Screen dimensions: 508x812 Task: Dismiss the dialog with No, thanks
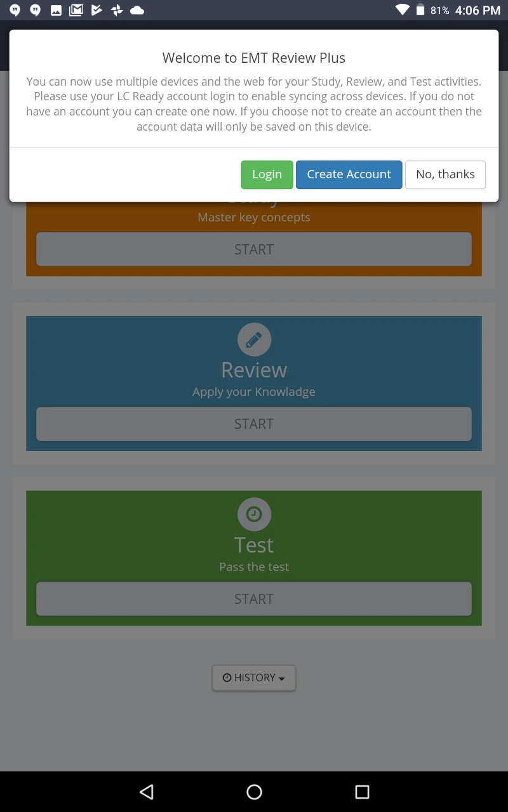point(445,174)
